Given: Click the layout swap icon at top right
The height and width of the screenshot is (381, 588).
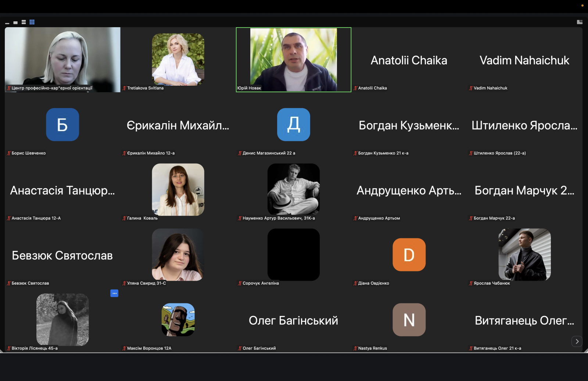Looking at the screenshot, I should 580,22.
